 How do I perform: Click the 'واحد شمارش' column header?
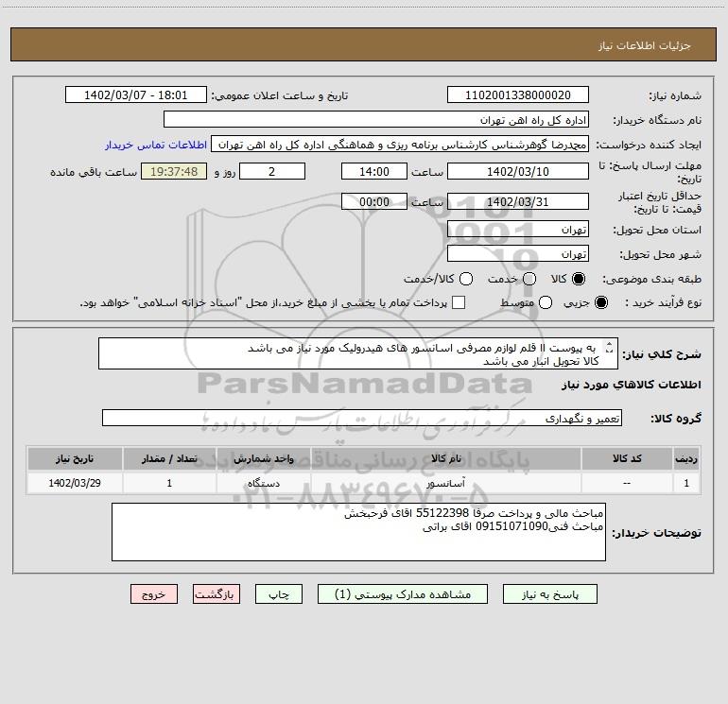pyautogui.click(x=263, y=458)
